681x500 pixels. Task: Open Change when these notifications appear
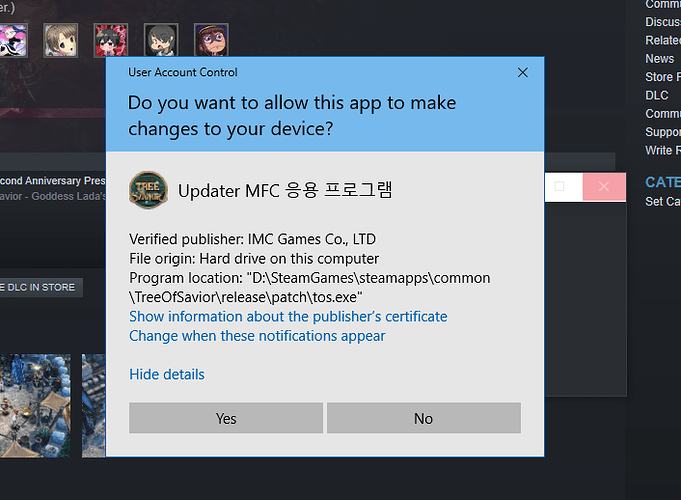click(257, 336)
